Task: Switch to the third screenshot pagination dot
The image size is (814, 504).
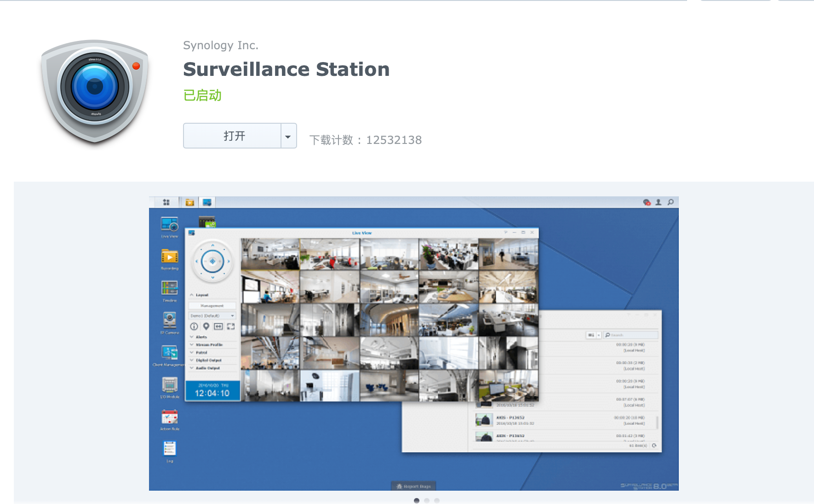Action: click(437, 500)
